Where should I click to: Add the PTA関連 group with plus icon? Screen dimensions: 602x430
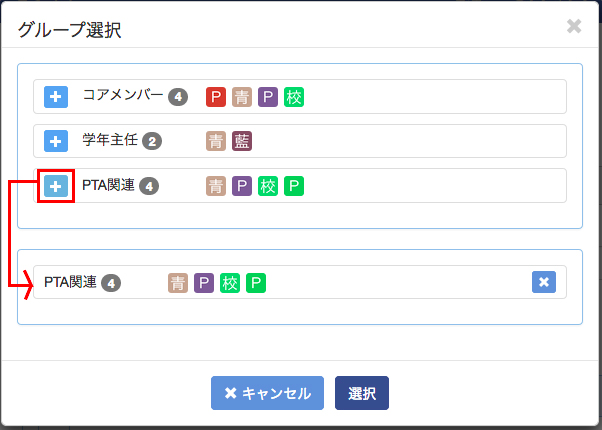56,186
